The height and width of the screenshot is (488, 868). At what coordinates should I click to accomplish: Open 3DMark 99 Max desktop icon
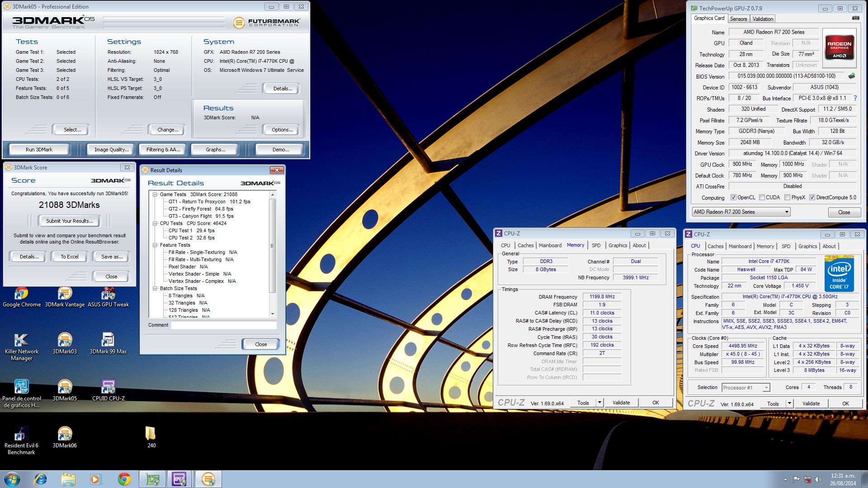[x=108, y=344]
